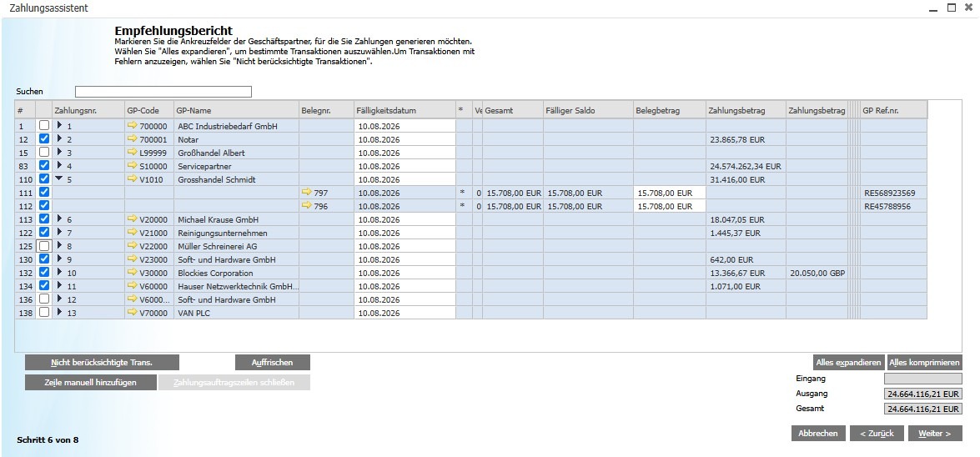Open link arrow beside V20000 Michael Krause GmbH
This screenshot has width=980, height=457.
point(132,219)
